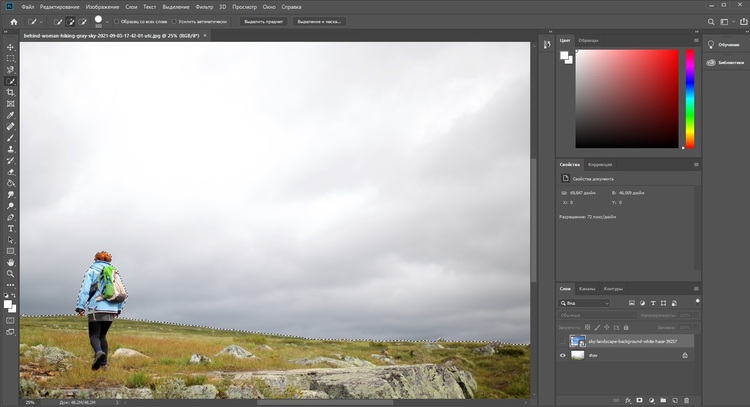Screen dimensions: 750x407
Task: Select the Crop tool
Action: [x=11, y=92]
